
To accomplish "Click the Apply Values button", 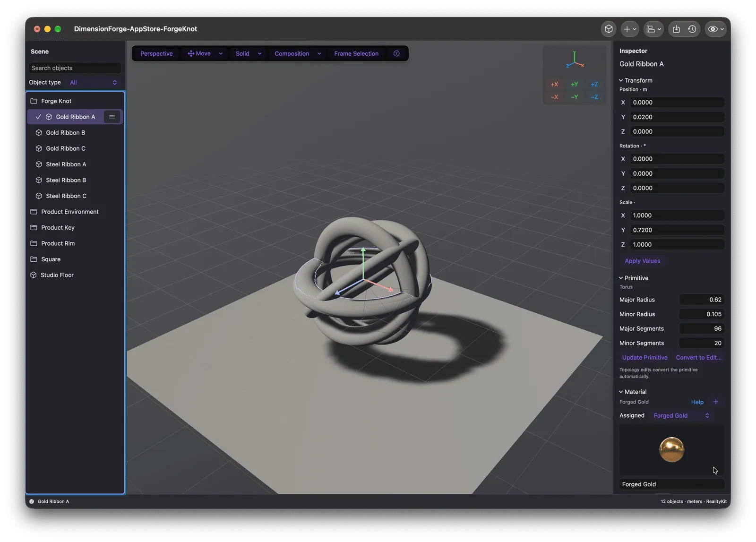I will [643, 261].
